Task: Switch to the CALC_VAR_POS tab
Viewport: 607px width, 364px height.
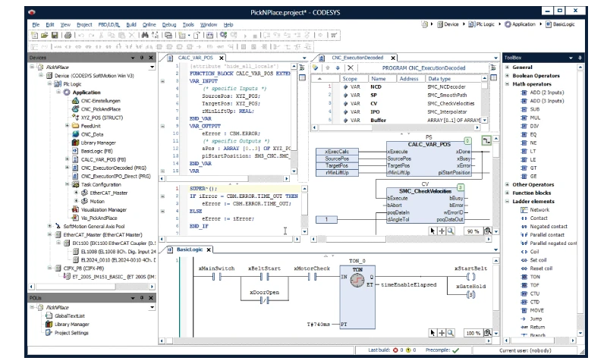Action: coord(196,58)
